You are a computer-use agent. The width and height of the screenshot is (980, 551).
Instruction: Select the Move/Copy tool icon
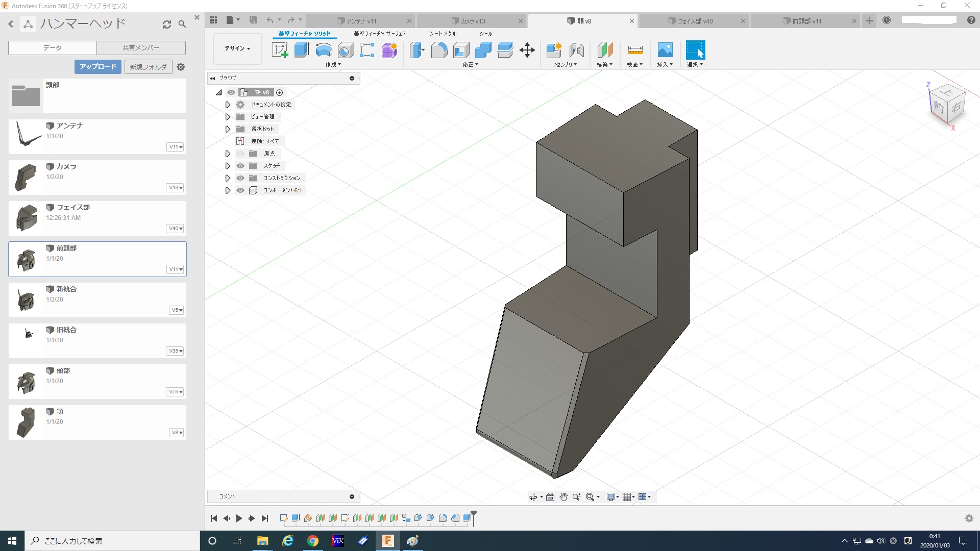(527, 50)
